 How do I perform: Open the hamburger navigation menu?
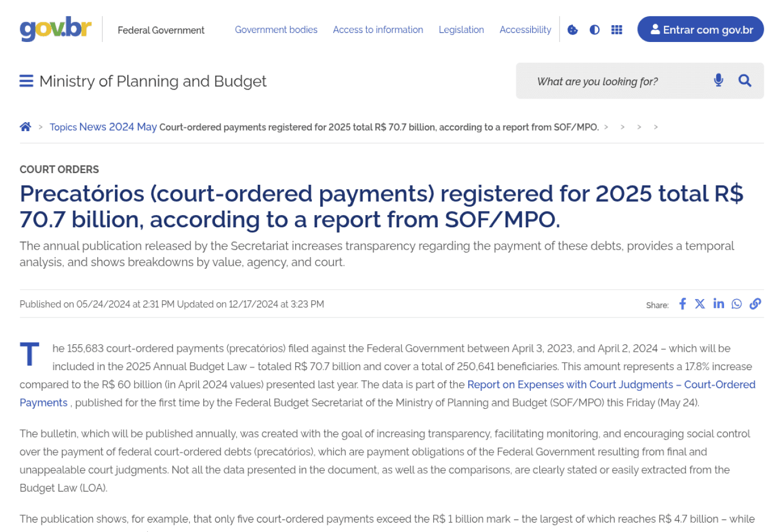[26, 81]
